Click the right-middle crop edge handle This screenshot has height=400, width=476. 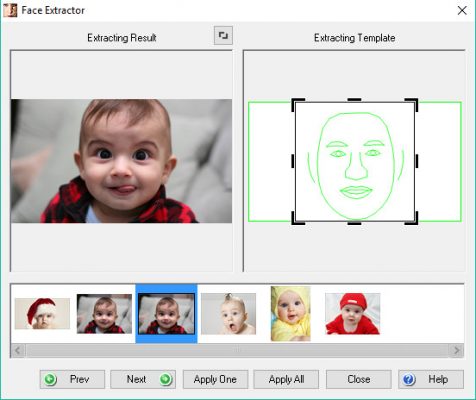click(x=417, y=161)
